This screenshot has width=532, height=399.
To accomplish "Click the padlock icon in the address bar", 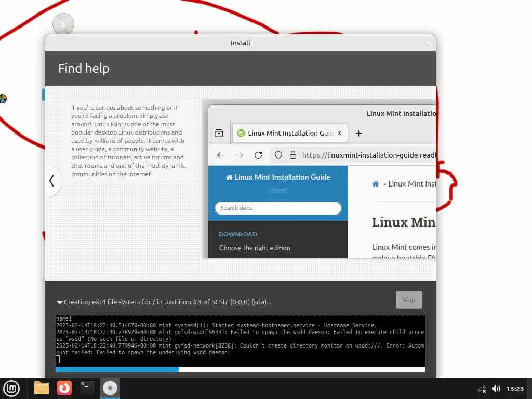I will (x=293, y=155).
